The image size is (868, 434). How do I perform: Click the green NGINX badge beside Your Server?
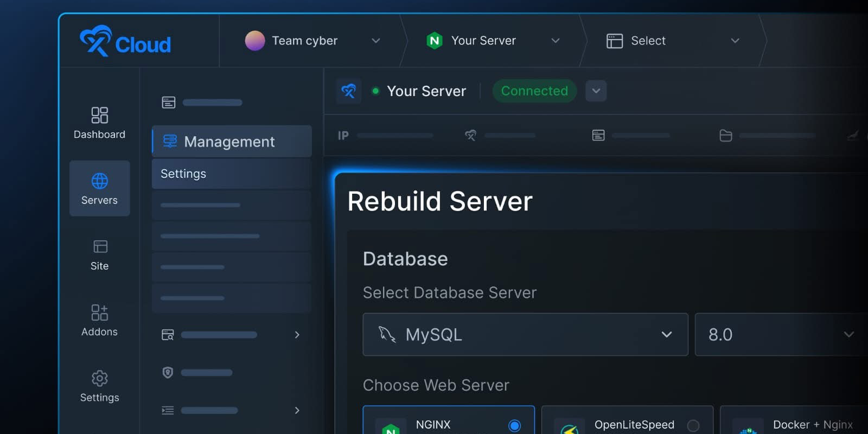435,41
